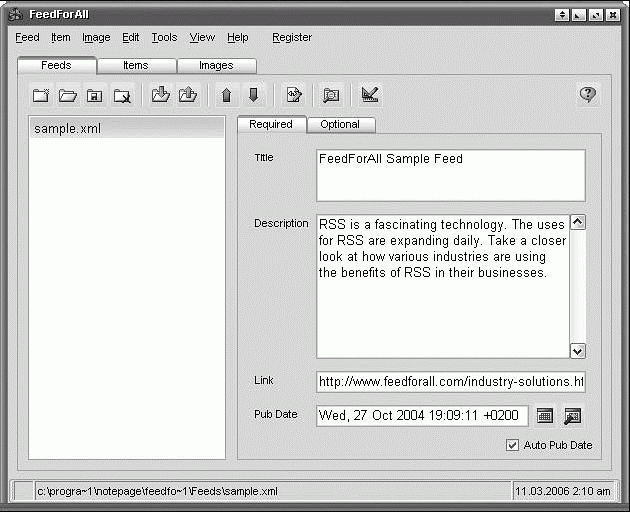Click the date and time in status bar
The height and width of the screenshot is (512, 630).
point(562,491)
